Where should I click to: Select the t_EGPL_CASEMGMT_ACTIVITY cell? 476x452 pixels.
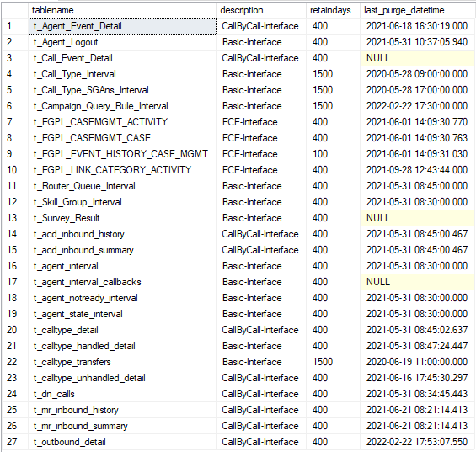[x=122, y=122]
